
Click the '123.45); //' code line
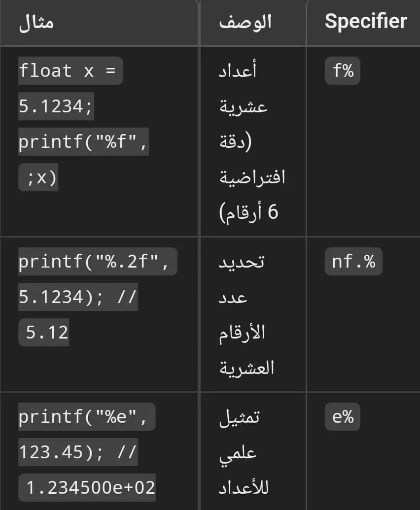(x=78, y=452)
